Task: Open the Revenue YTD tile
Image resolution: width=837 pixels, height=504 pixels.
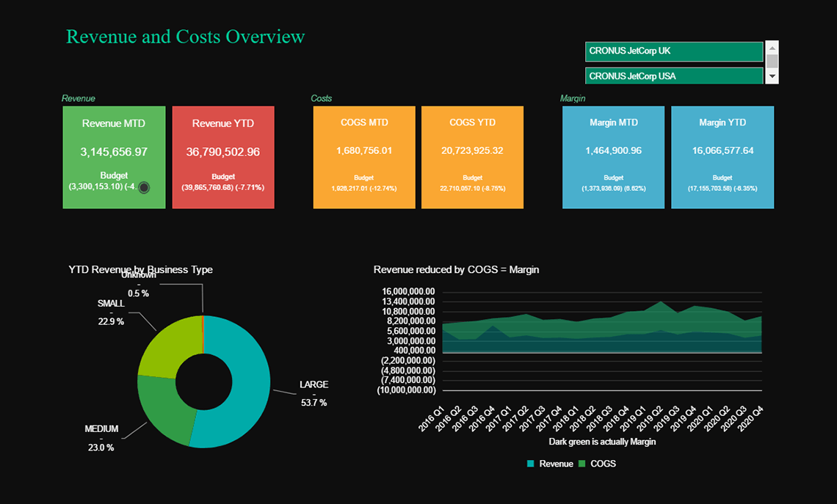Action: (223, 157)
